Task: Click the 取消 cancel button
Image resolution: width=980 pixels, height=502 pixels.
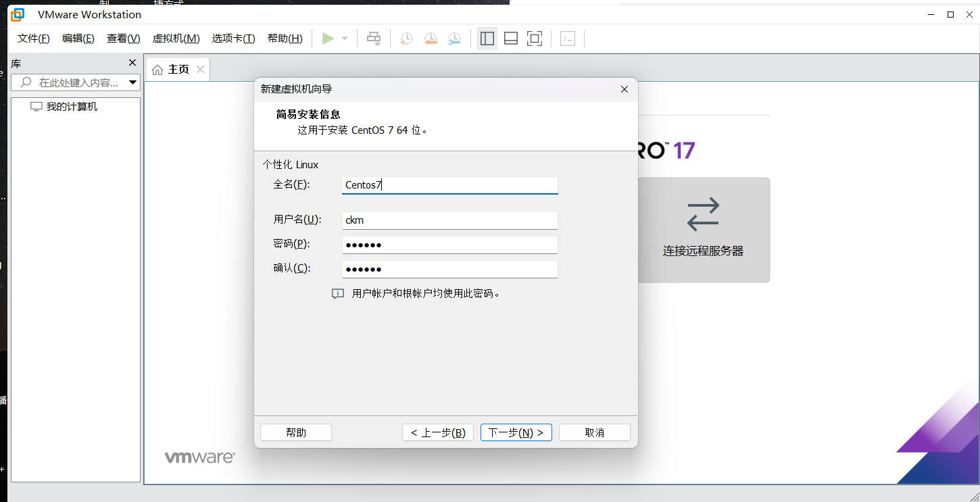Action: point(595,432)
